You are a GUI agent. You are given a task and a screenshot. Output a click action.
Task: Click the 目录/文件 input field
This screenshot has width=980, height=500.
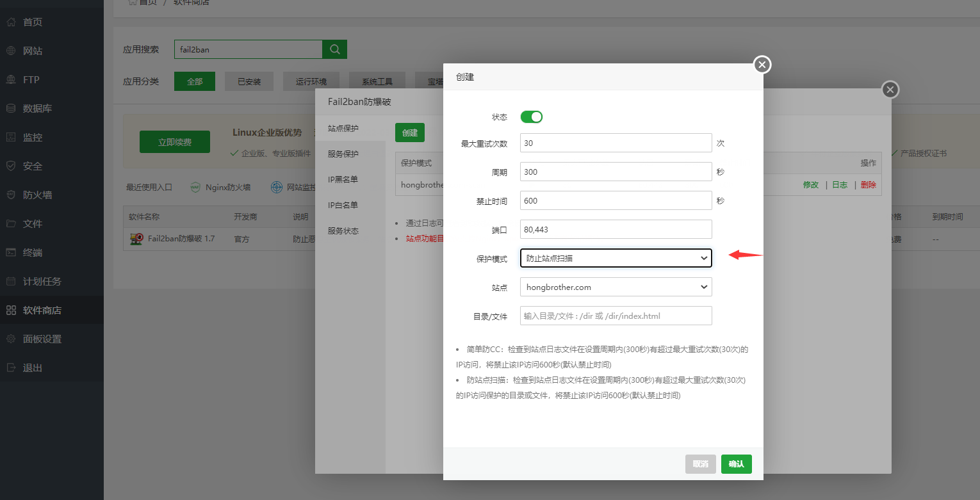pos(615,315)
